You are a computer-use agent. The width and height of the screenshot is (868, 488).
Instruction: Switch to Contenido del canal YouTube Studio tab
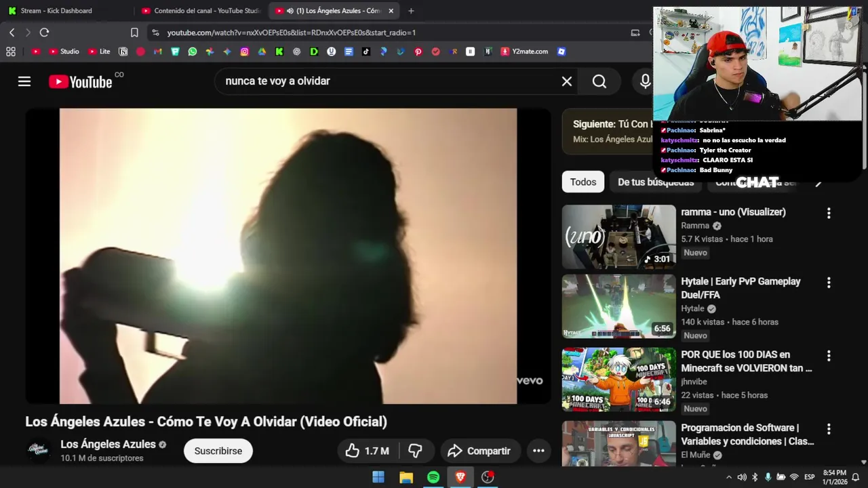coord(201,11)
